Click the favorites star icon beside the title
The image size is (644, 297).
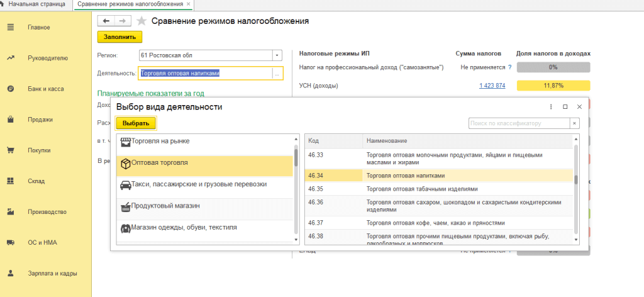click(142, 21)
